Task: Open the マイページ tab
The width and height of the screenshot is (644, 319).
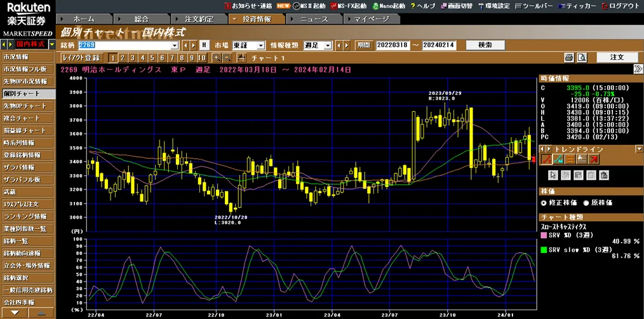Action: click(x=372, y=19)
